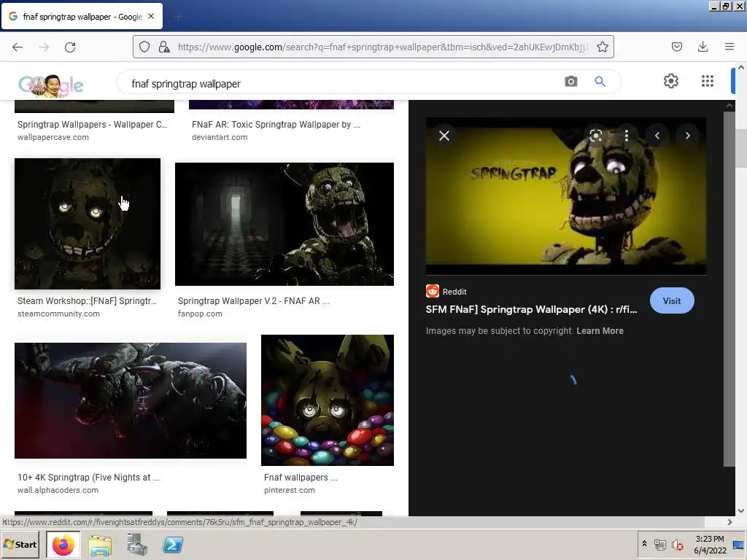Image resolution: width=747 pixels, height=560 pixels.
Task: Open the Google apps grid
Action: point(708,81)
